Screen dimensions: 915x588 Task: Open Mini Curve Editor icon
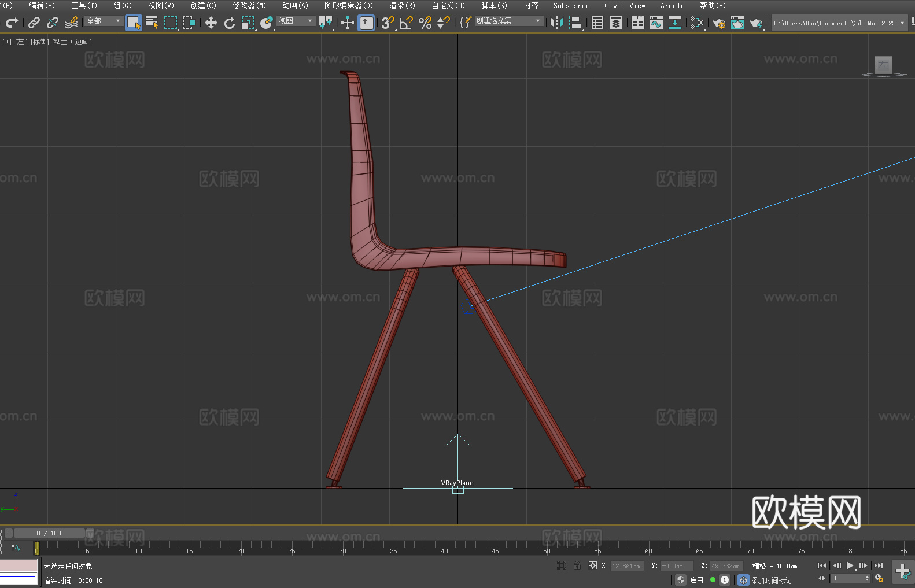coord(16,548)
